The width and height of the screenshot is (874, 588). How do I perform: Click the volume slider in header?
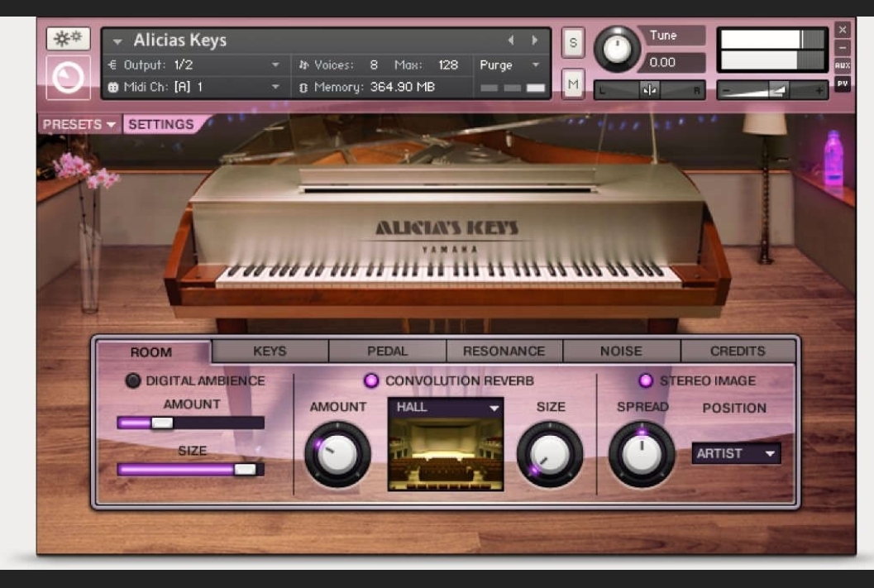pos(772,90)
